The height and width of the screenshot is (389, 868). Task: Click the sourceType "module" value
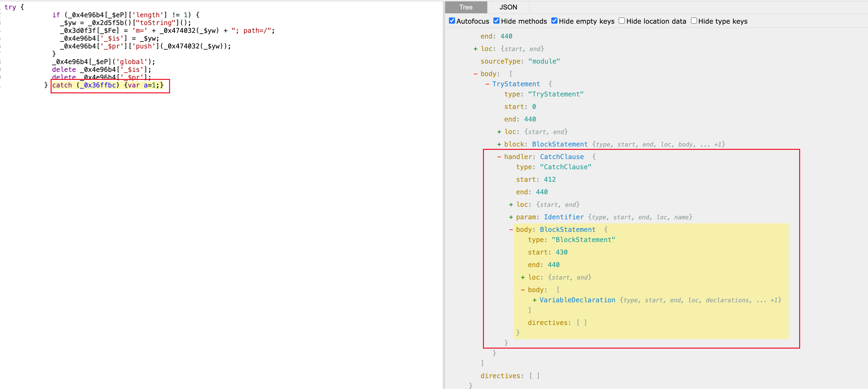(544, 61)
